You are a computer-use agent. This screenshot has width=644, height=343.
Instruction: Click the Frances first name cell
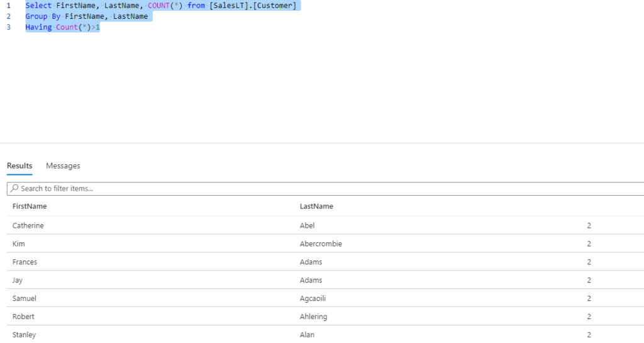click(x=25, y=262)
